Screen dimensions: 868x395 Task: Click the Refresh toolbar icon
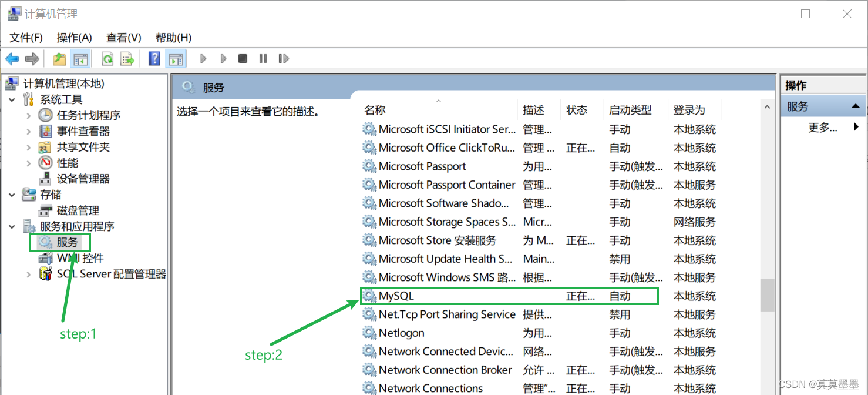pos(107,59)
